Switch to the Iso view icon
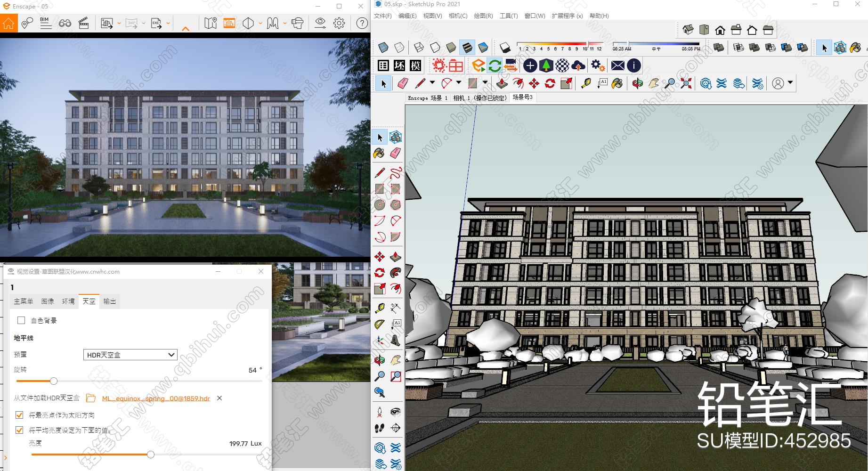This screenshot has height=471, width=868. 688,30
